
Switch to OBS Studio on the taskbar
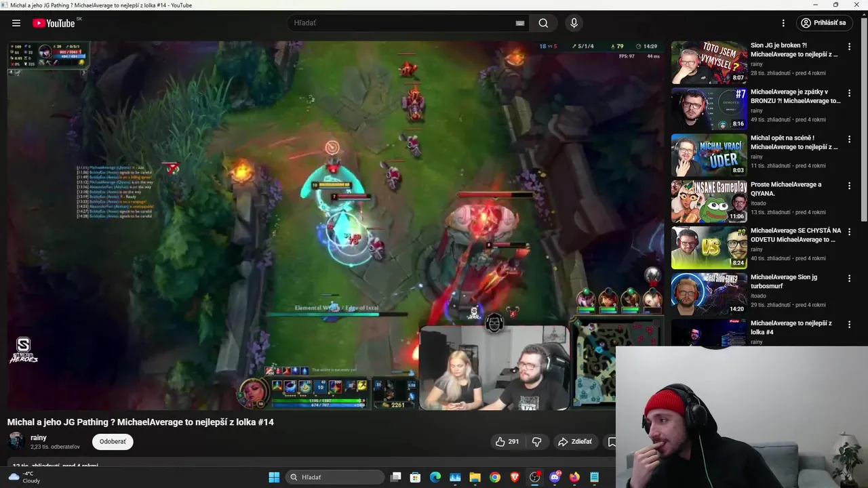click(535, 477)
